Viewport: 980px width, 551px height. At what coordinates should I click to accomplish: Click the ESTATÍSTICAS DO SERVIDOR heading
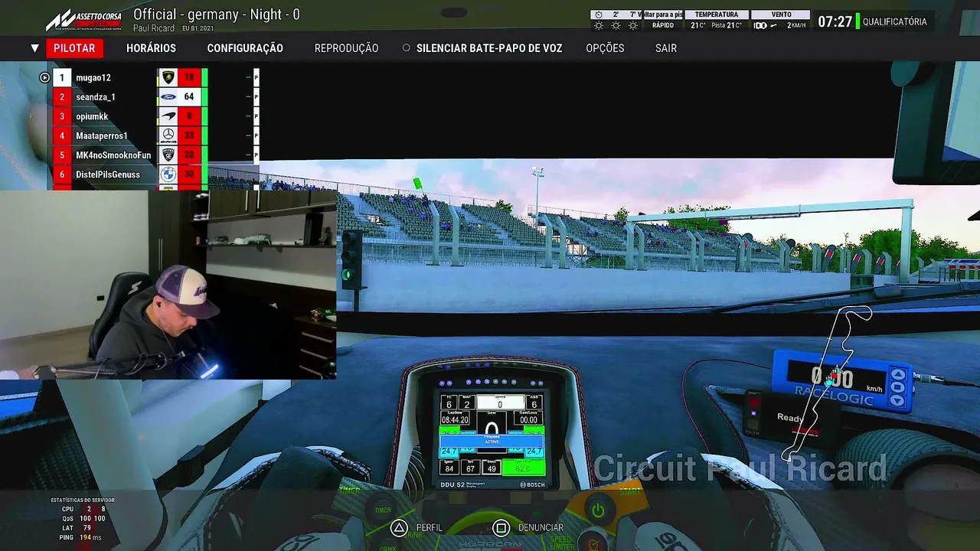click(83, 500)
